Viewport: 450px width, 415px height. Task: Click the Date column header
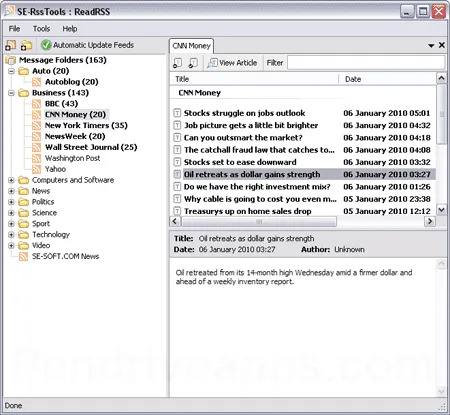click(387, 79)
